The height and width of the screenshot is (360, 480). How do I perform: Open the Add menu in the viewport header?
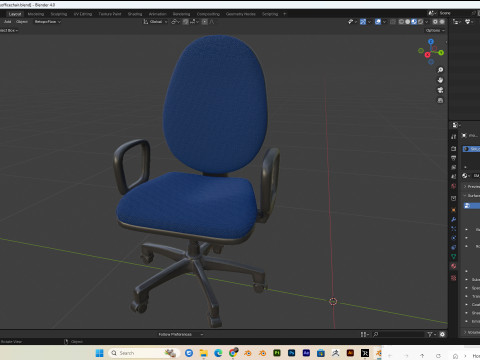8,22
